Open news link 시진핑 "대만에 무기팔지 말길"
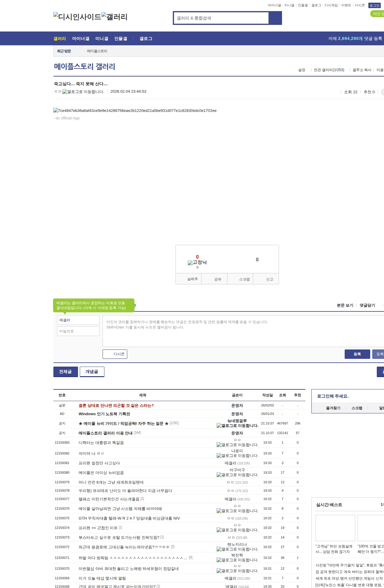 350,565
